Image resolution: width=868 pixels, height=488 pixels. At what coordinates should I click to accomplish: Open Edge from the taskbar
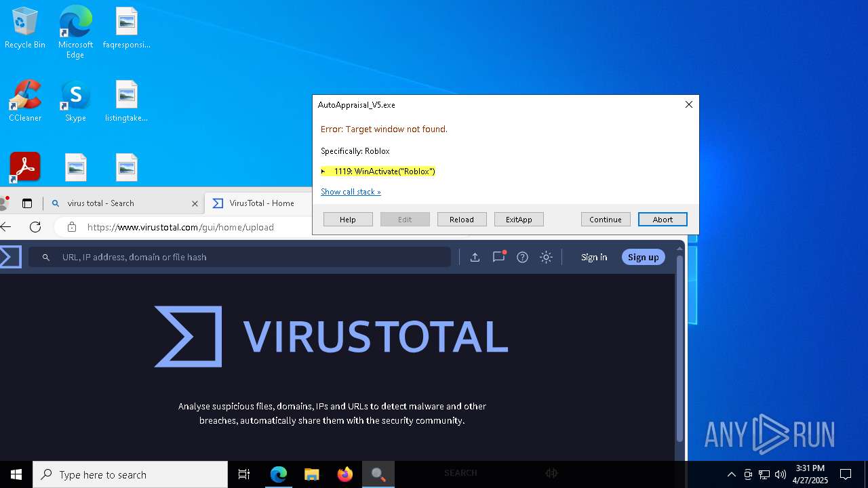pyautogui.click(x=279, y=474)
